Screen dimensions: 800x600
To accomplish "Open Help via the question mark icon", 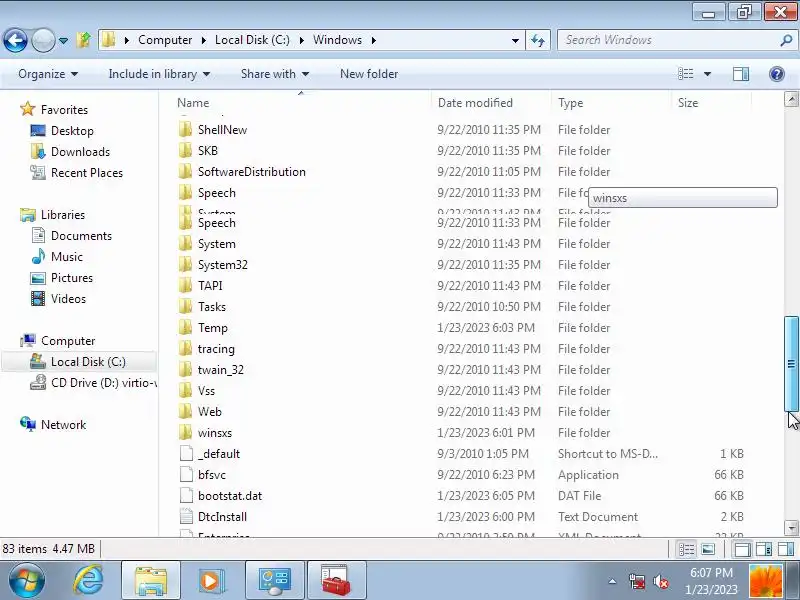I will pyautogui.click(x=777, y=74).
